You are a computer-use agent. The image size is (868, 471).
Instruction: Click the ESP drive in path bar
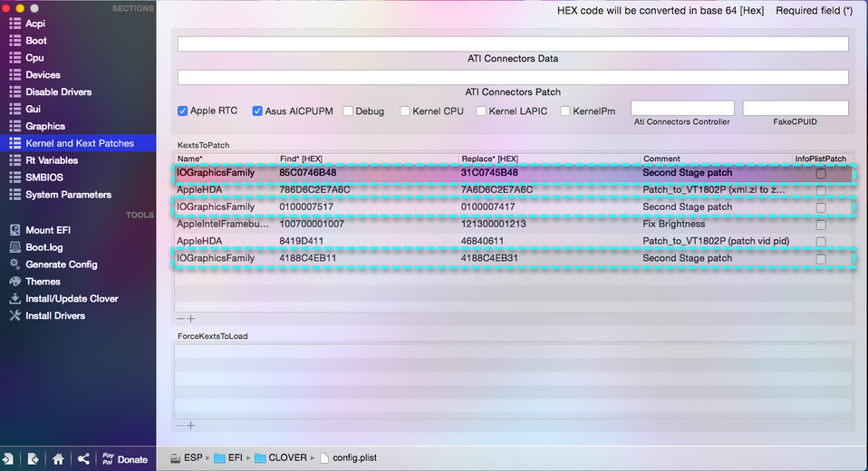point(186,457)
